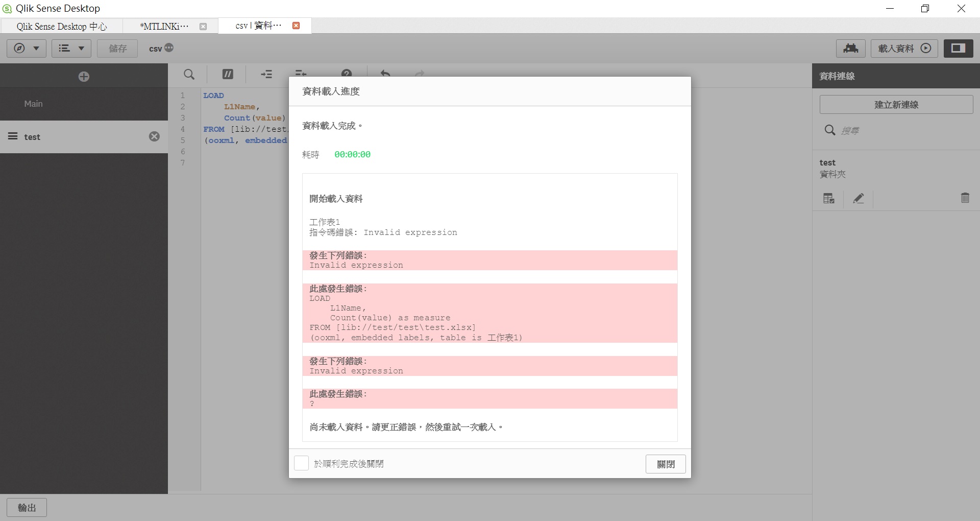Toggle the right panel view icon
Screen dimensions: 980x521
pos(958,49)
